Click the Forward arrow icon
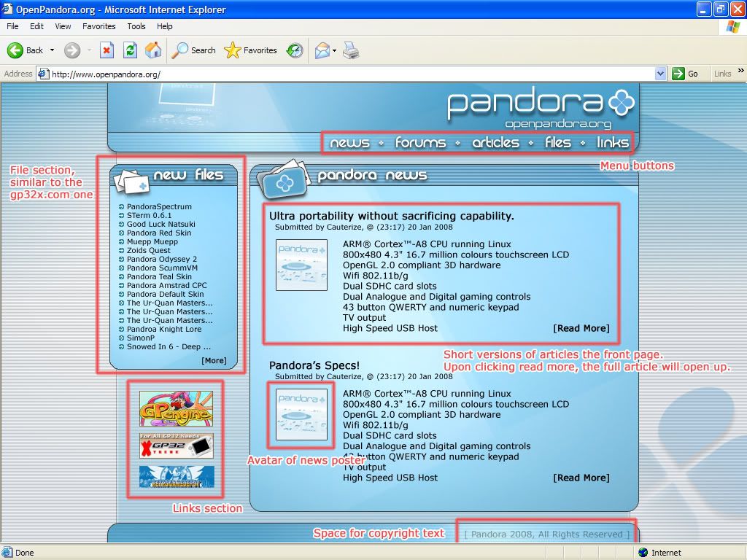Image resolution: width=747 pixels, height=560 pixels. coord(72,50)
